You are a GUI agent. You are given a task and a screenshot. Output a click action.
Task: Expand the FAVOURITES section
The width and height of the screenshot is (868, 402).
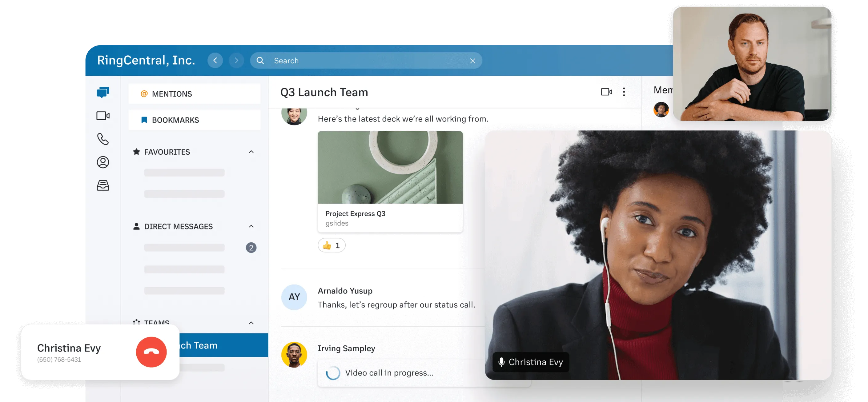click(x=251, y=152)
